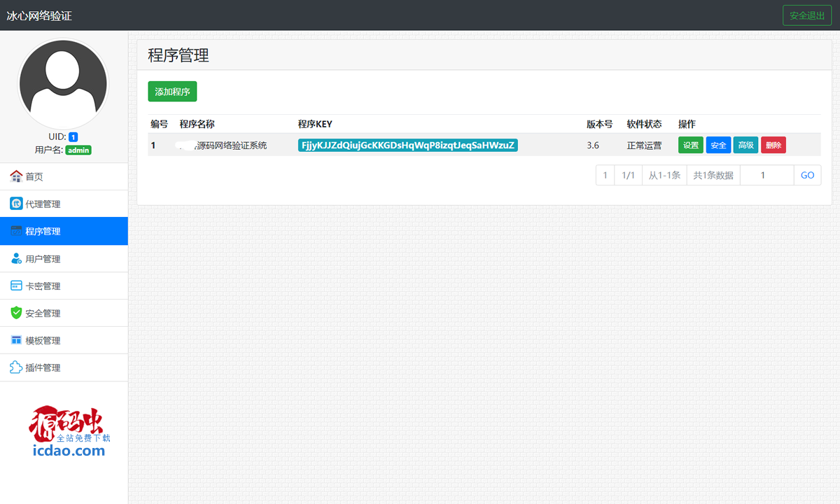Open the 卡密管理 menu entry
This screenshot has height=504, width=840.
pyautogui.click(x=64, y=286)
